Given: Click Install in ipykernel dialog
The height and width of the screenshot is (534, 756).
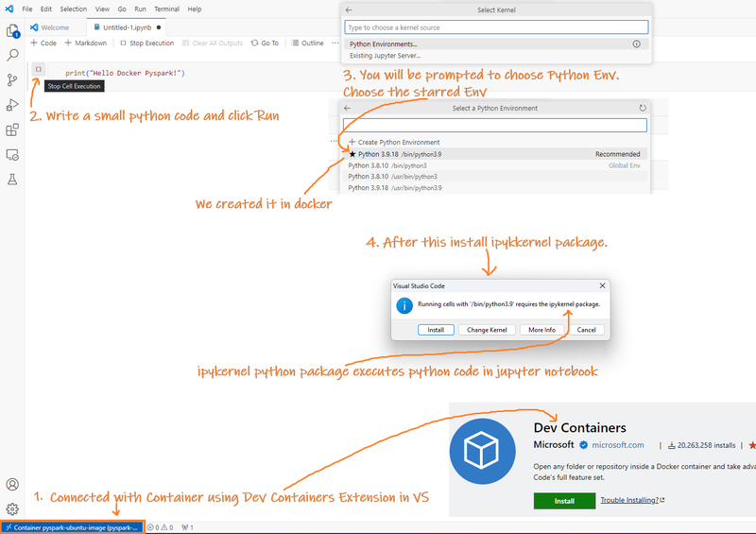Looking at the screenshot, I should (x=436, y=330).
